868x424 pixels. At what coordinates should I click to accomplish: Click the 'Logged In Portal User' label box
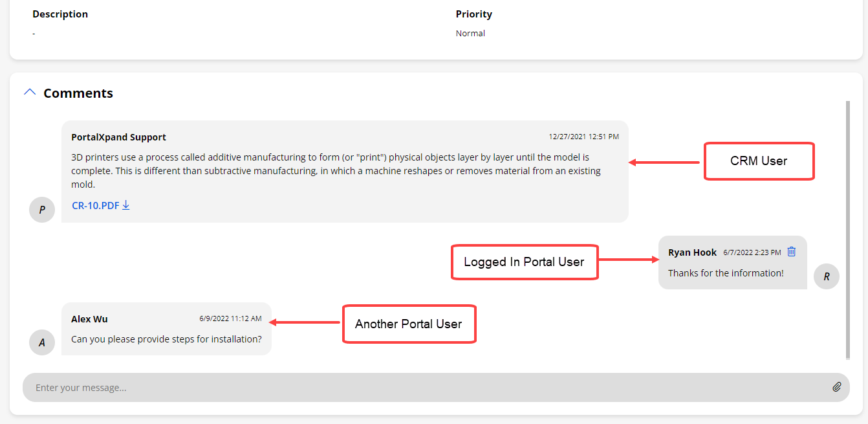(x=524, y=262)
